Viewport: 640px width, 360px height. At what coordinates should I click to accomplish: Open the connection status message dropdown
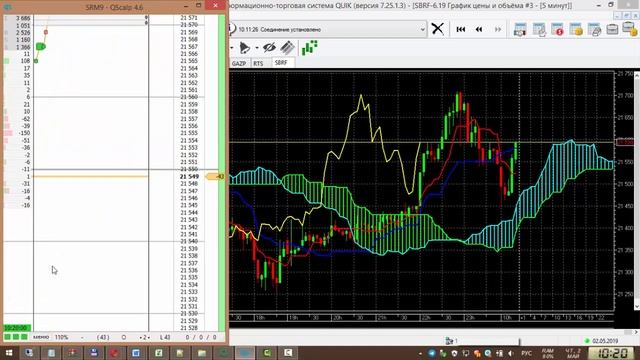[x=422, y=29]
